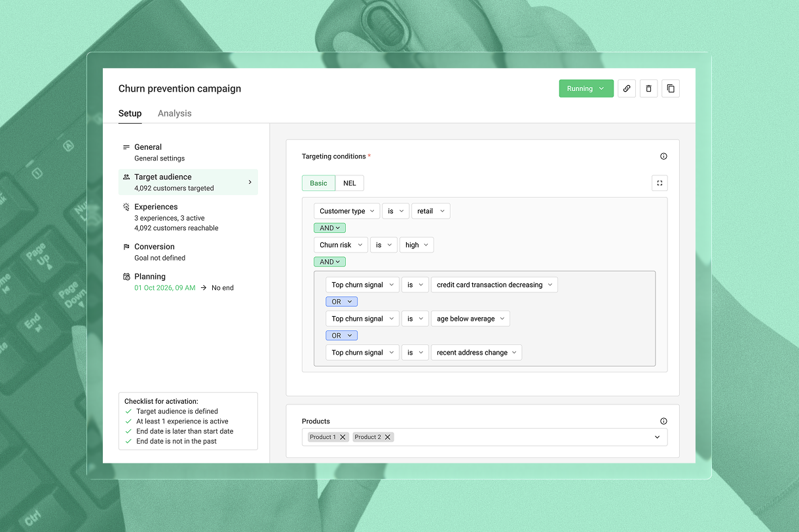Screen dimensions: 799x532
Task: Duplicate the campaign via copy icon
Action: [x=671, y=88]
